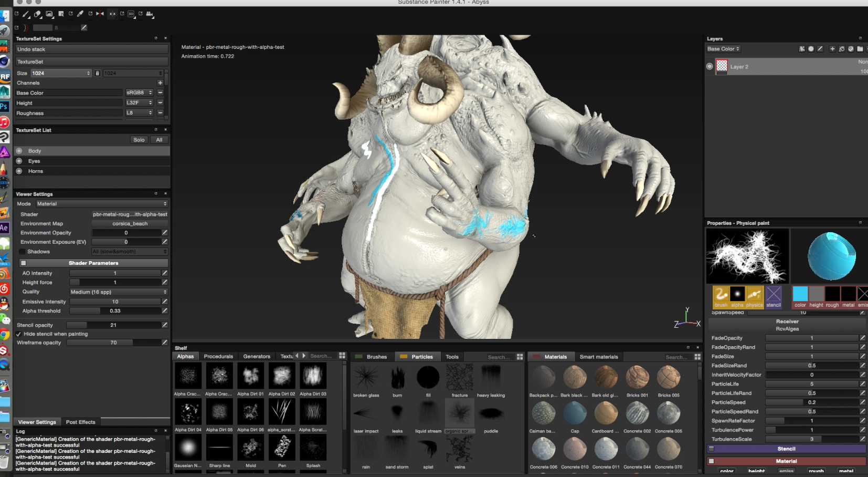Open Finder from the Dock

coord(4,16)
